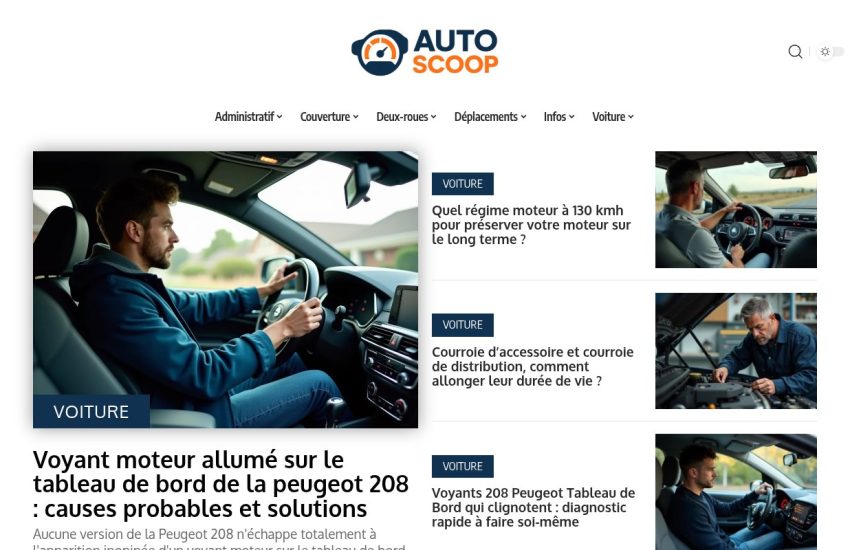Click VOITURE tag above Voyants 208 article
The image size is (850, 550).
click(x=462, y=466)
